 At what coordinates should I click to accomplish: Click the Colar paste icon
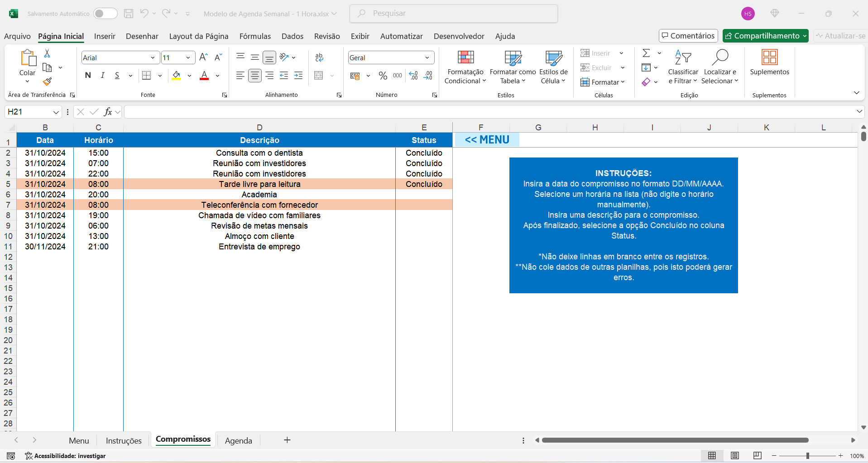pyautogui.click(x=28, y=58)
